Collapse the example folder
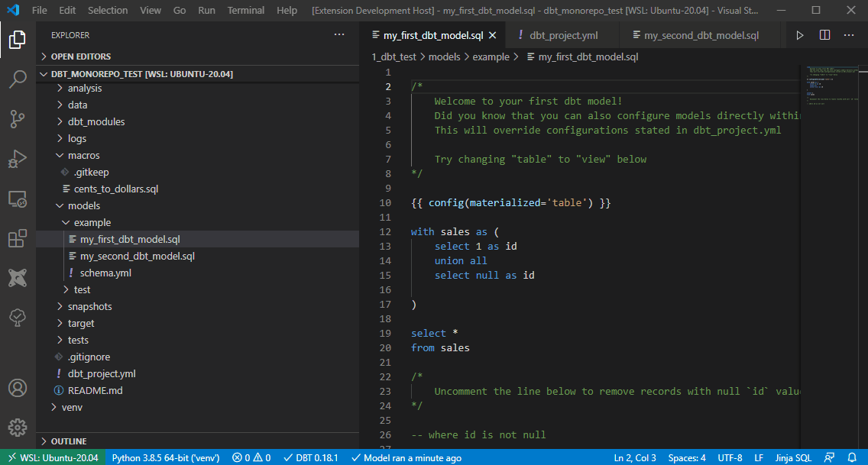 click(x=197, y=222)
